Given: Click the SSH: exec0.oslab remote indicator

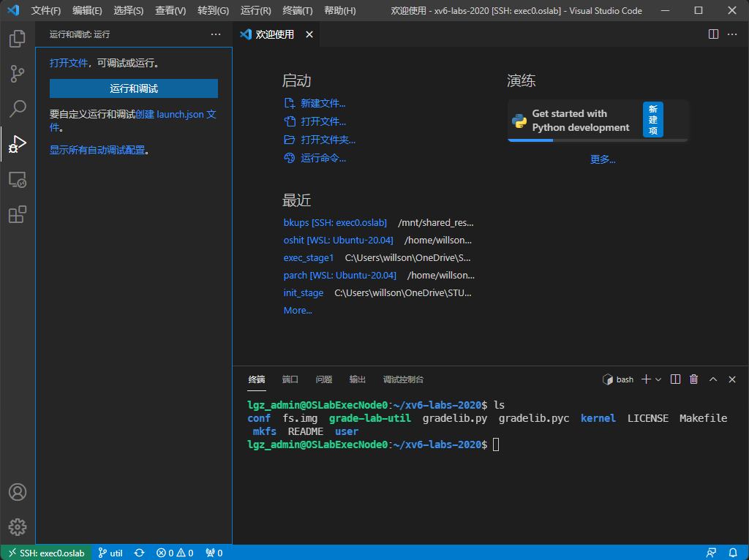Looking at the screenshot, I should click(45, 553).
